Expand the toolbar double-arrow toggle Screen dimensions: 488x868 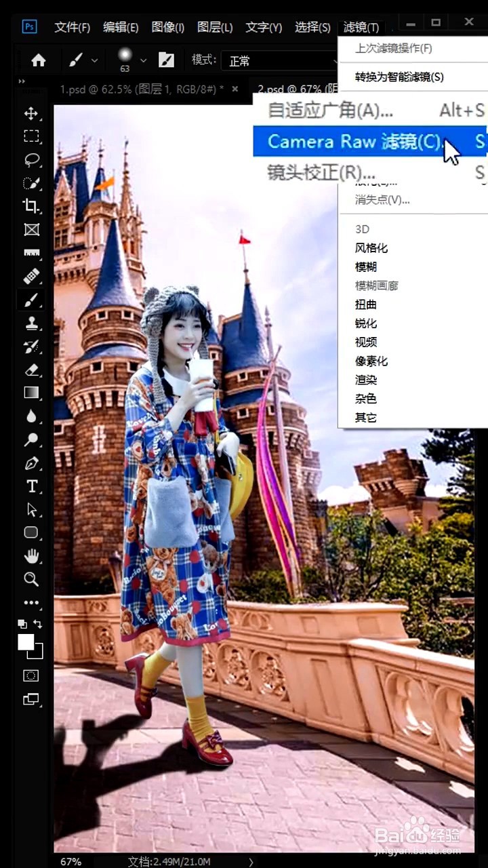22,81
